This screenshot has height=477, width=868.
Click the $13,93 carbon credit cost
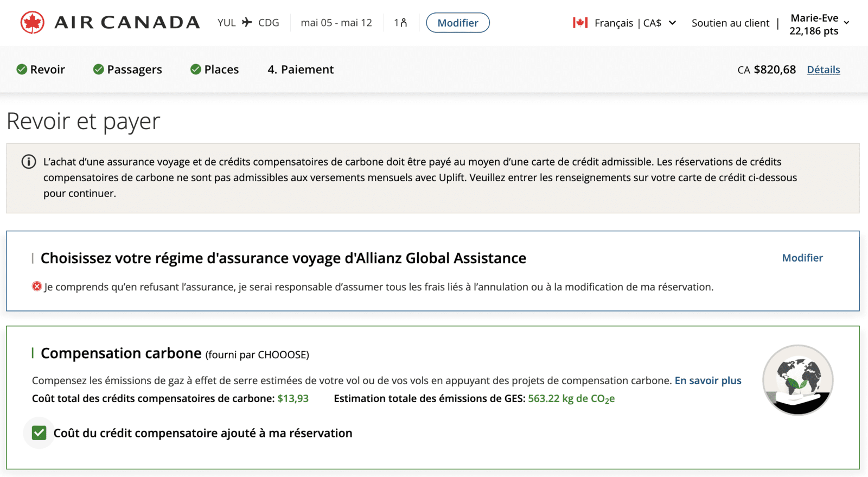click(x=293, y=398)
